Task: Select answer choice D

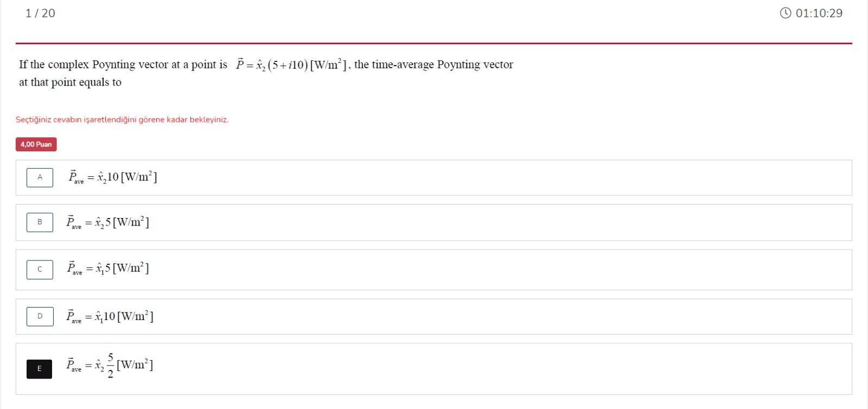Action: [39, 316]
